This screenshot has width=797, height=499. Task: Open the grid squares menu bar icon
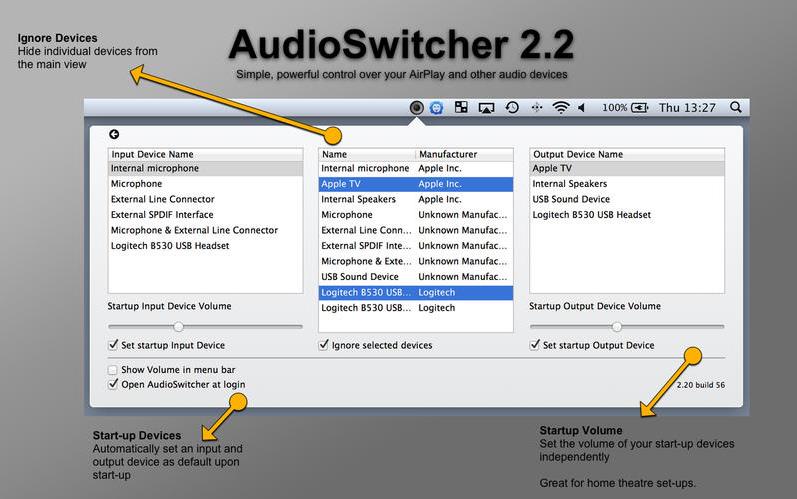click(461, 107)
